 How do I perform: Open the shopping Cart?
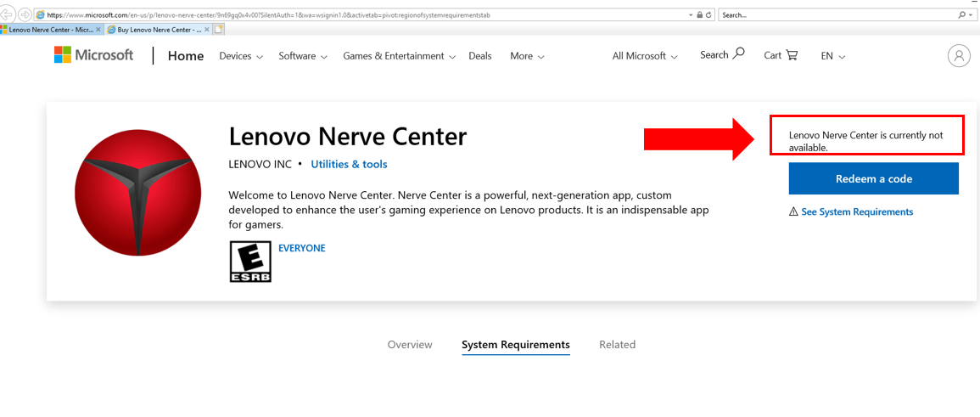pos(781,55)
